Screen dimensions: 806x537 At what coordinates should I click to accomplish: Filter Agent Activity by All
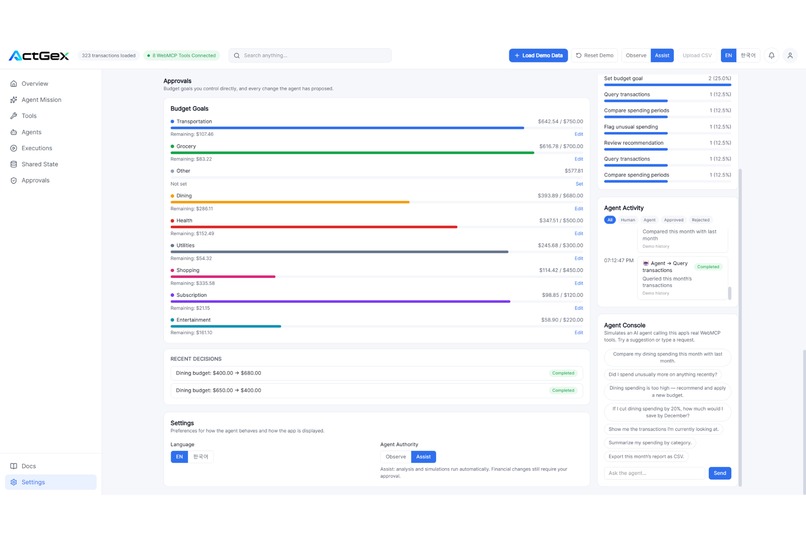tap(610, 220)
